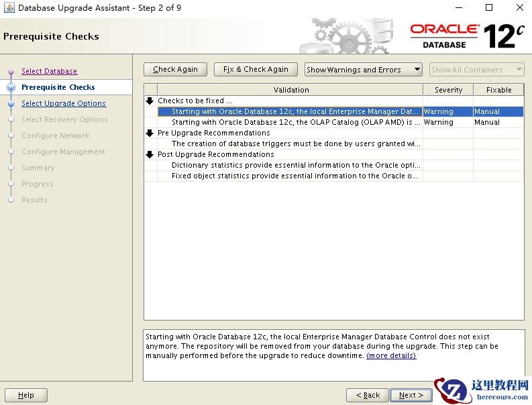Screen dimensions: 532x405
Task: Collapse the Post Upgrade Recommendations group
Action: (150, 154)
